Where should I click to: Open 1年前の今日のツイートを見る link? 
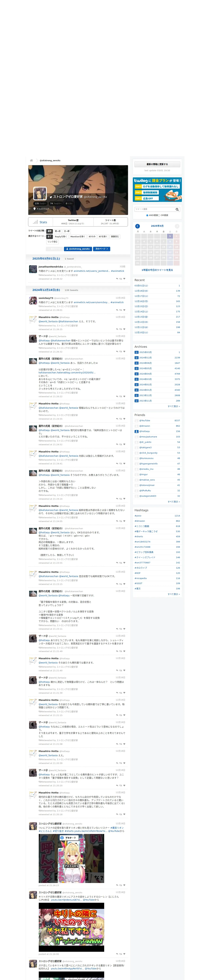coord(157,270)
